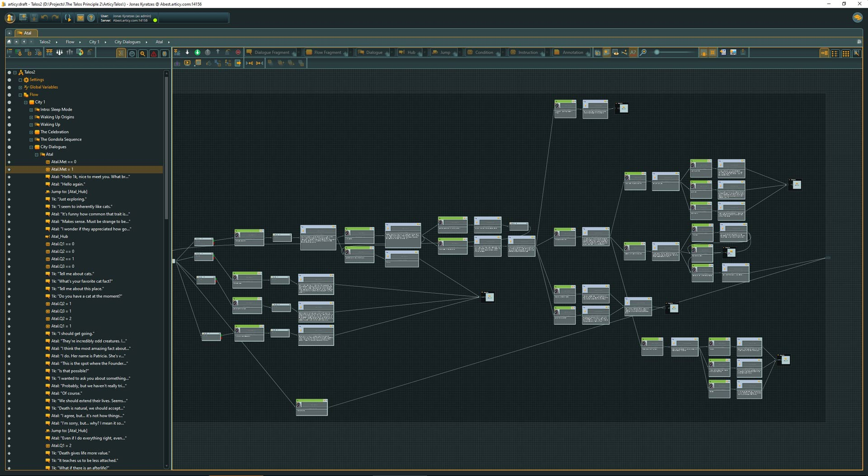Toggle the navigator tree view tab

(x=121, y=53)
